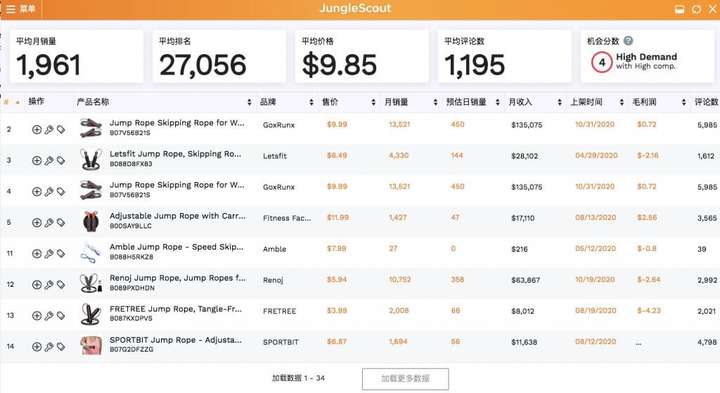Add SPORTBIT Jump Rope with plus icon
The width and height of the screenshot is (720, 393).
click(x=37, y=347)
